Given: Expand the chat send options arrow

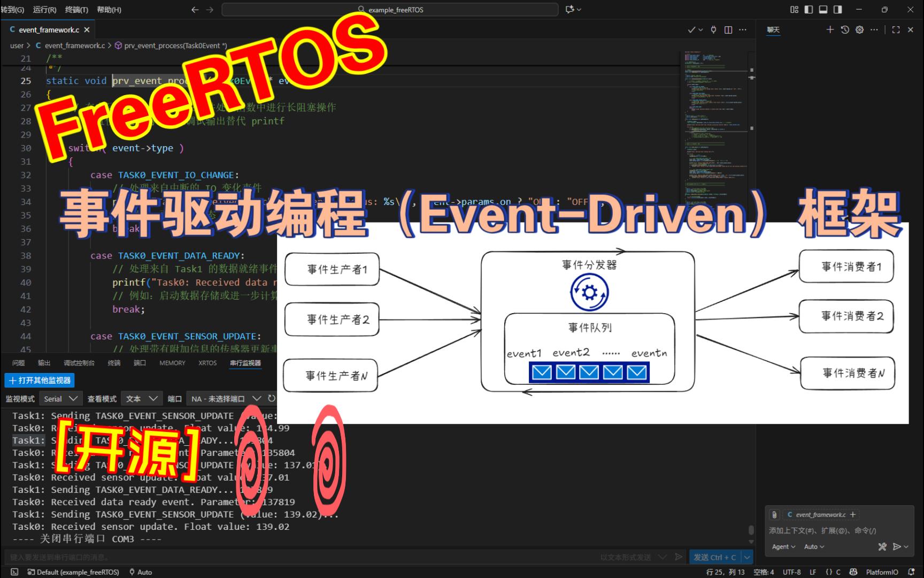Looking at the screenshot, I should click(x=906, y=546).
